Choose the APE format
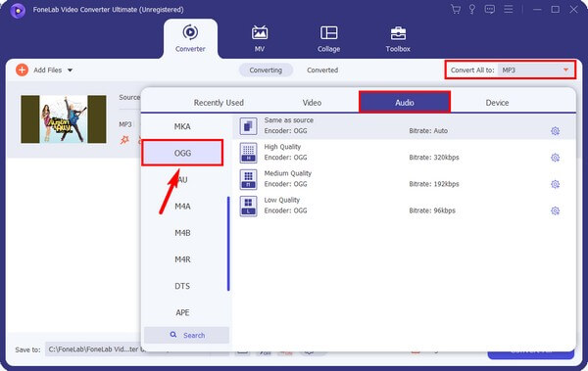Viewport: 588px width, 371px height. coord(182,312)
